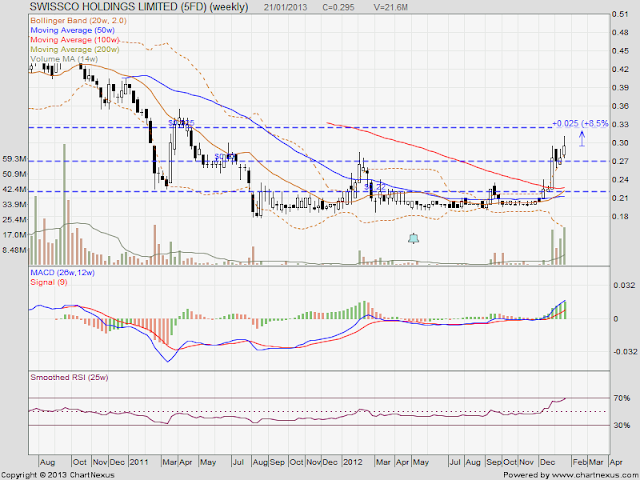Click the 25.4M volume axis label
640x480 pixels.
15,220
